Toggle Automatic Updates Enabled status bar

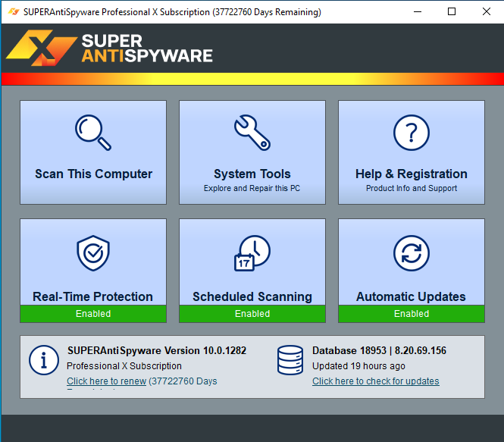pos(412,313)
